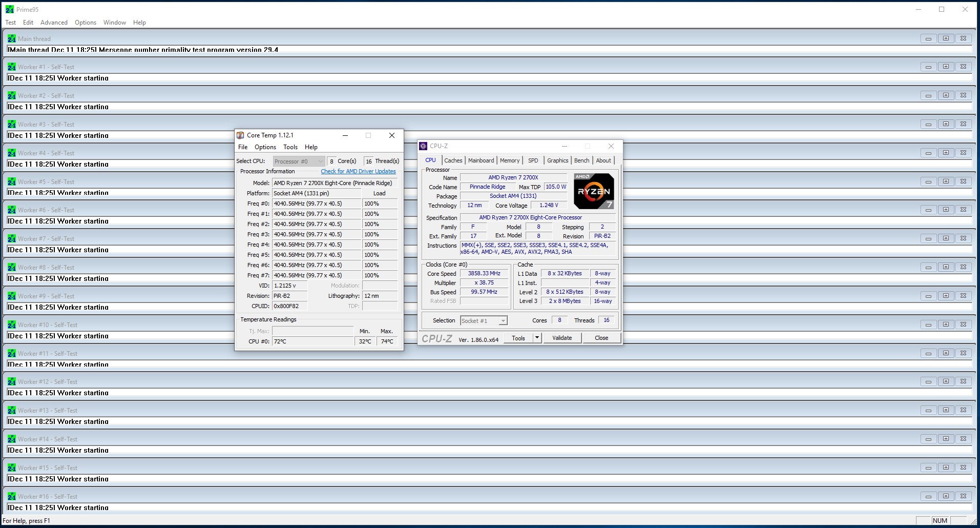
Task: Close the Worker #11 child window
Action: coord(963,353)
